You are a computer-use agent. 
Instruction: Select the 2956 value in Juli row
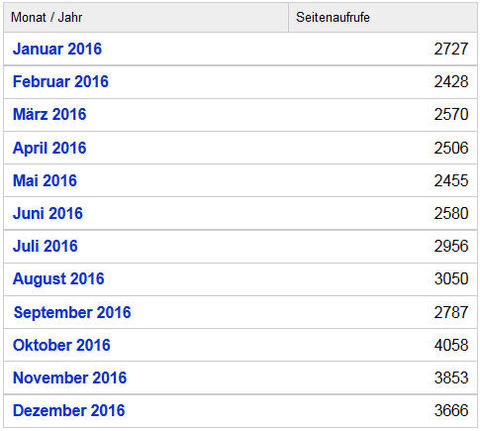click(451, 246)
